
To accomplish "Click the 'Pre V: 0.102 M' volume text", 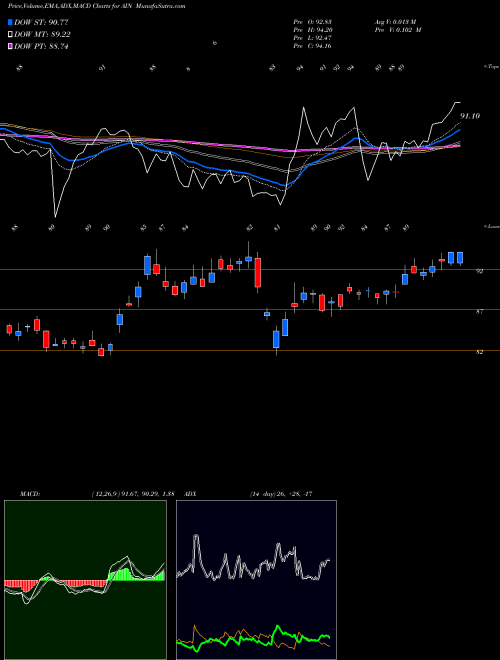I will coord(398,30).
